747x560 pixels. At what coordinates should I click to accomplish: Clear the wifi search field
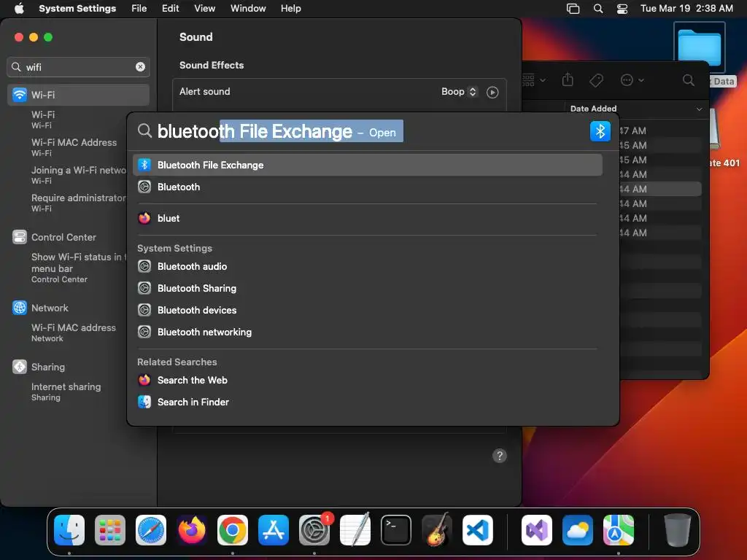click(140, 66)
